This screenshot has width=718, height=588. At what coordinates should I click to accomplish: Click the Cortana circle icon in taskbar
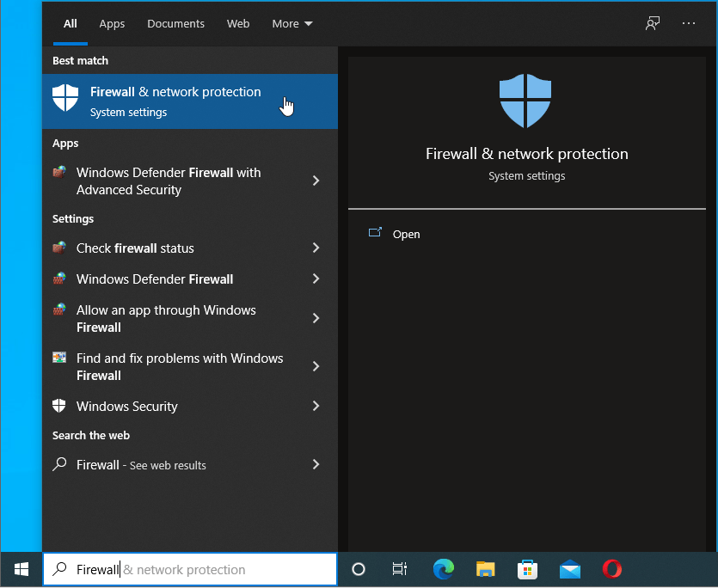click(359, 569)
